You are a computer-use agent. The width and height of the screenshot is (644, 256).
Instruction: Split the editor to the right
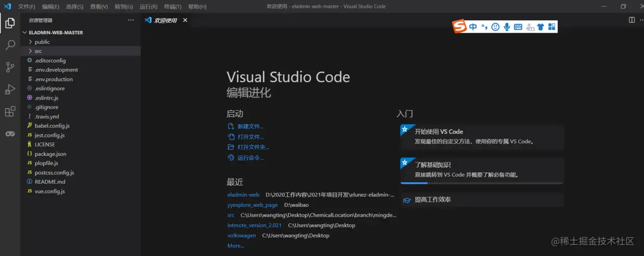(x=632, y=20)
